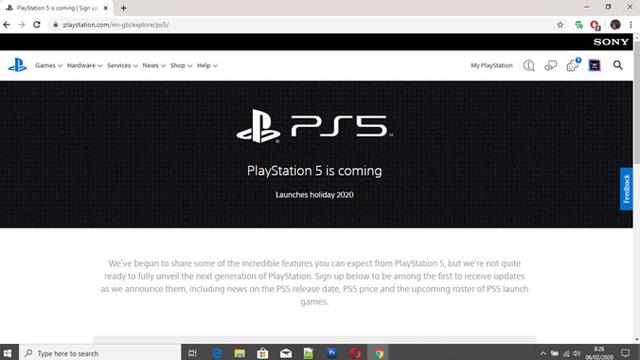Open the notifications icon beside My PlayStation
Screen dimensions: 640x360
tap(529, 65)
